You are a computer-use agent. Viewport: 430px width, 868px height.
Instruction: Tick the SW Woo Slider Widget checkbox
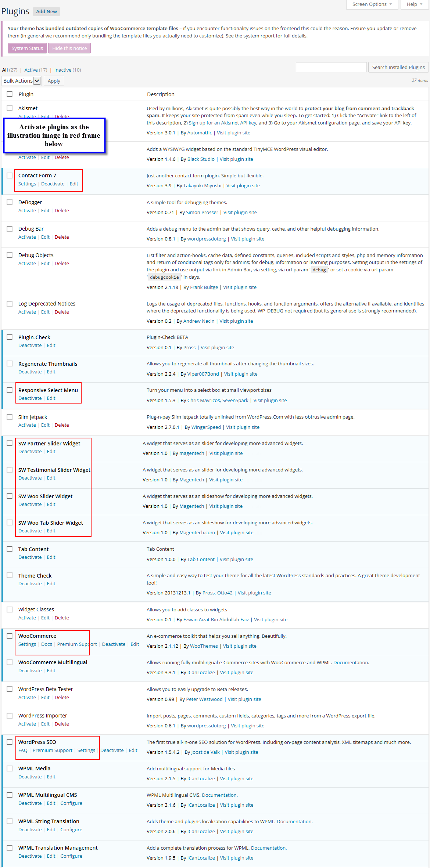pyautogui.click(x=10, y=496)
